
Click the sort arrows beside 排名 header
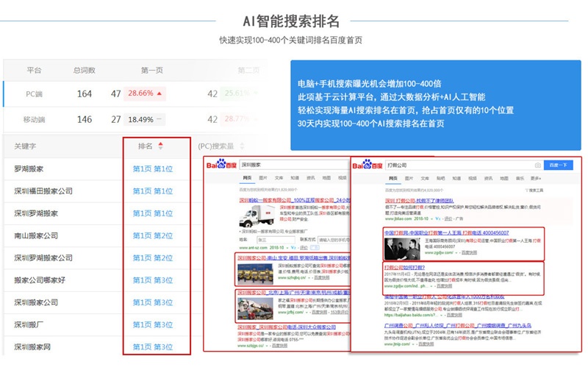coord(161,146)
